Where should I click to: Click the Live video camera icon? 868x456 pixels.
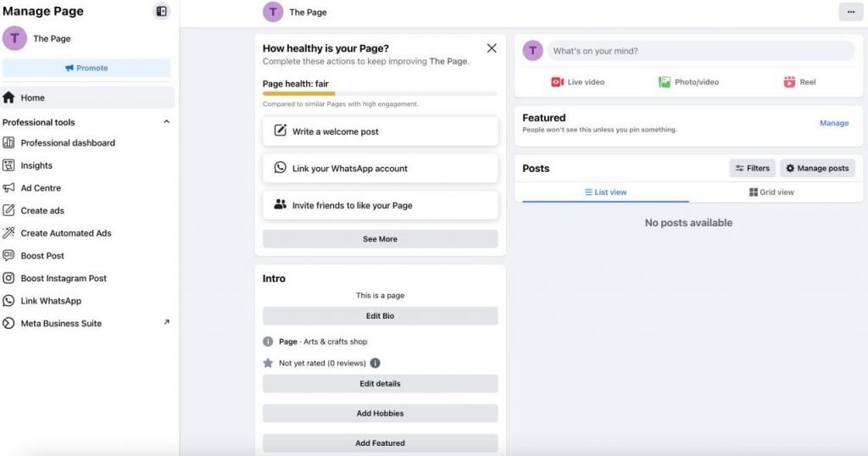557,82
